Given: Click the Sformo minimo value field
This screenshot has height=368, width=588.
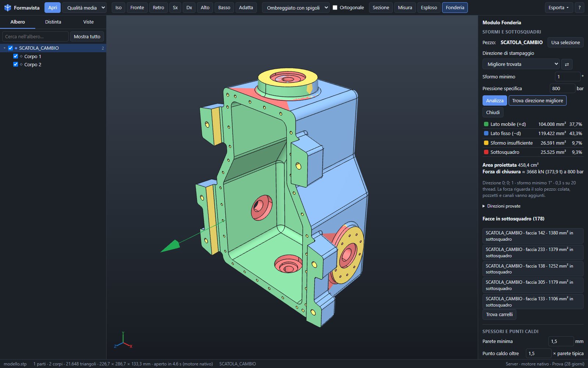Looking at the screenshot, I should pos(567,77).
